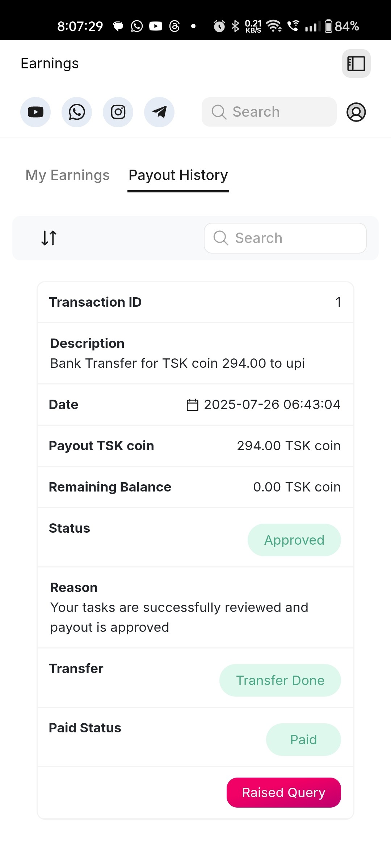Screen dimensions: 391x868
Task: Tap the calendar icon beside date
Action: coord(192,405)
